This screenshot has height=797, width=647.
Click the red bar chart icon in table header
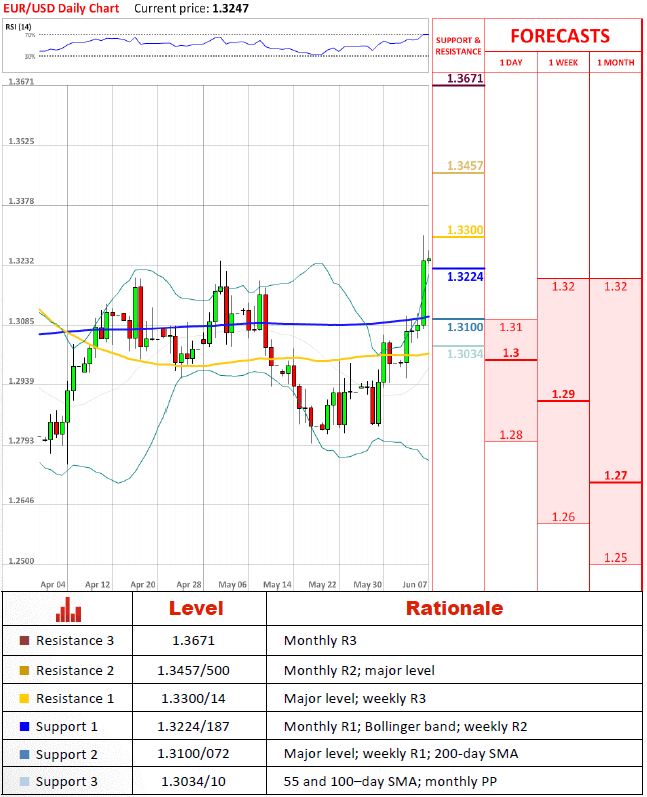tap(68, 609)
